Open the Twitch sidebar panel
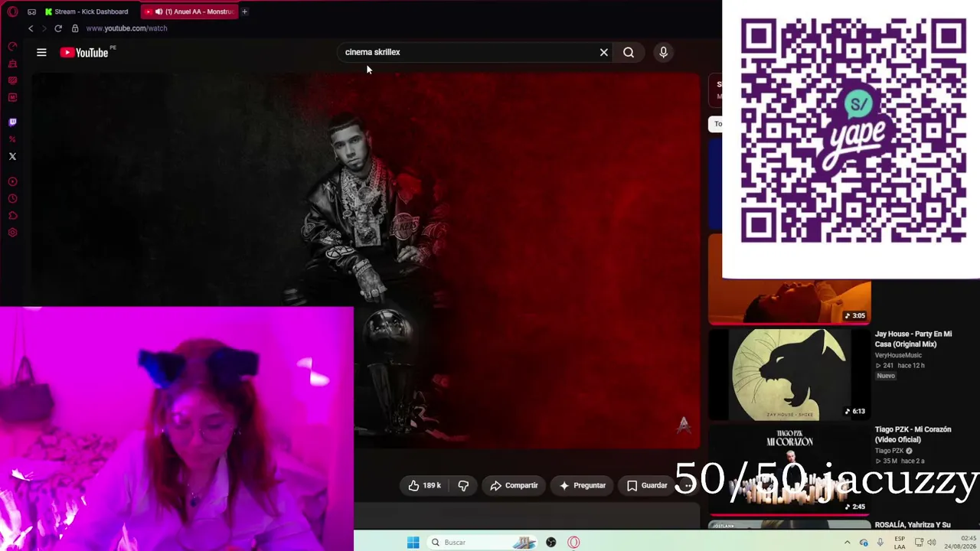The width and height of the screenshot is (980, 551). (12, 122)
